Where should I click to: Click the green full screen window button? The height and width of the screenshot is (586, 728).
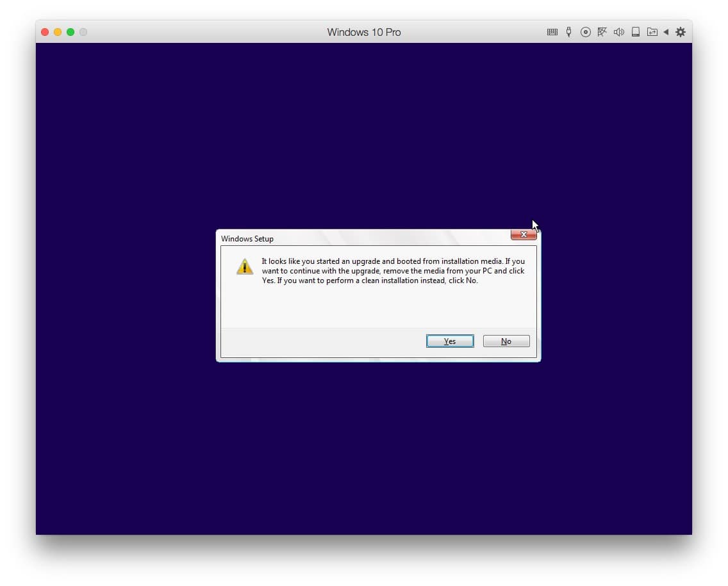coord(70,32)
